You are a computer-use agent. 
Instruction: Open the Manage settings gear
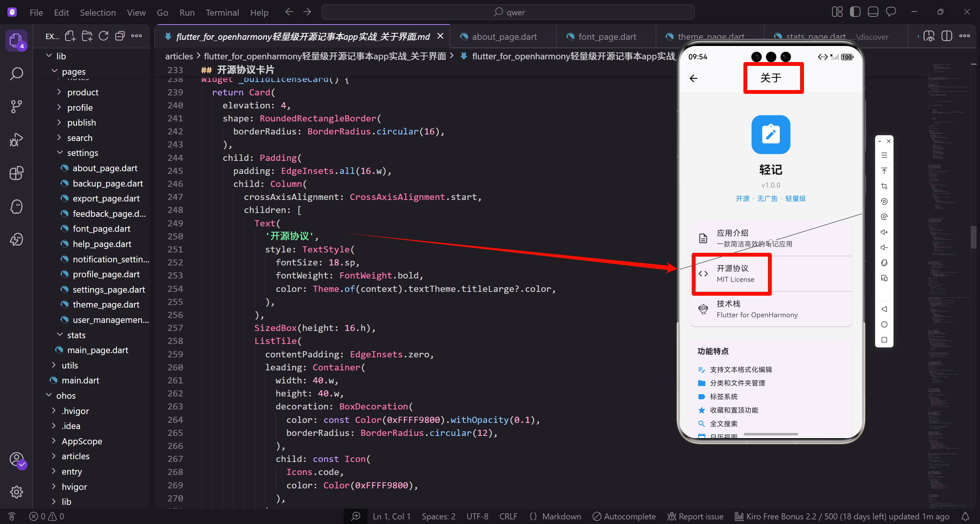[16, 492]
